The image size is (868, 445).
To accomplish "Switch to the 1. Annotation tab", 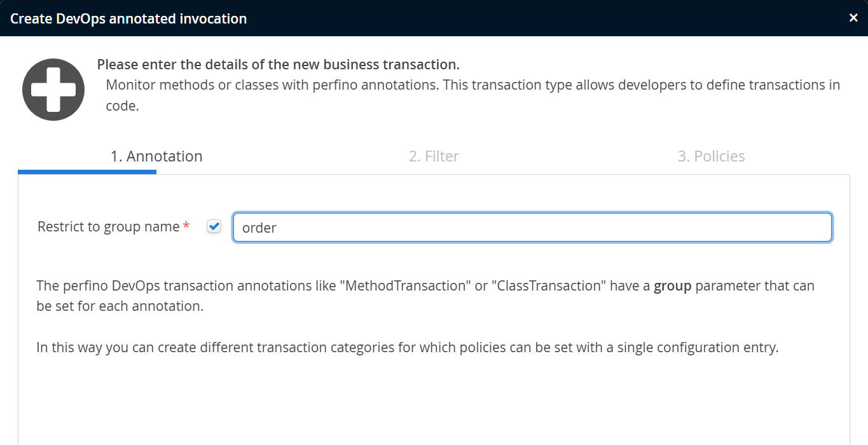I will (x=156, y=156).
